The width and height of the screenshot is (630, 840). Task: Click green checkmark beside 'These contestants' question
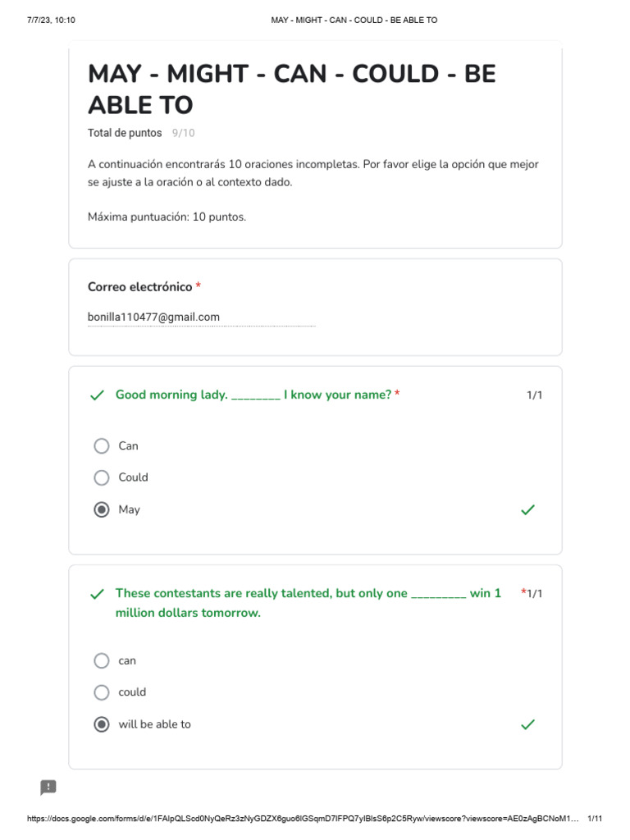pos(97,594)
